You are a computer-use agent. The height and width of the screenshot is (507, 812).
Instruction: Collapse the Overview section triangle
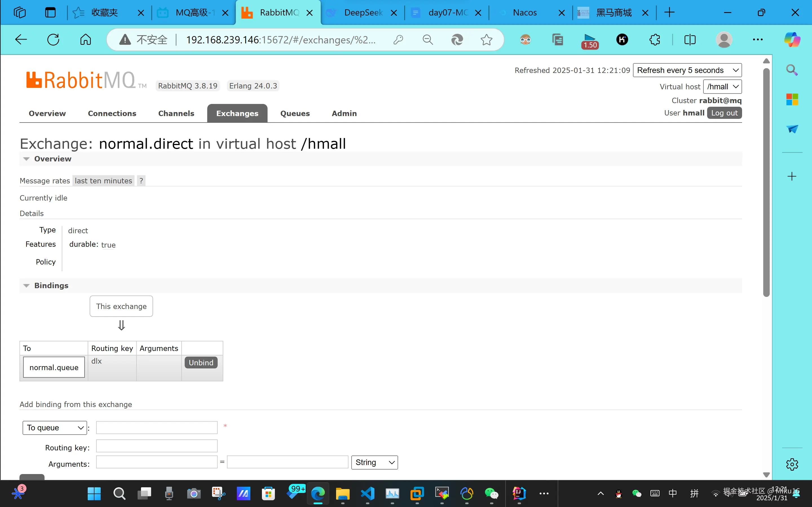pos(26,159)
